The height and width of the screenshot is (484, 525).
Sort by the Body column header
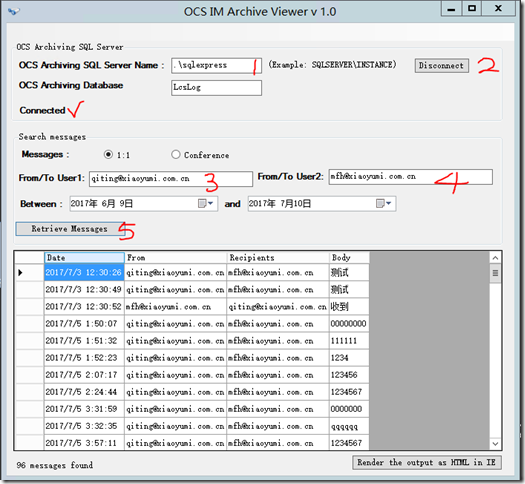(x=349, y=258)
